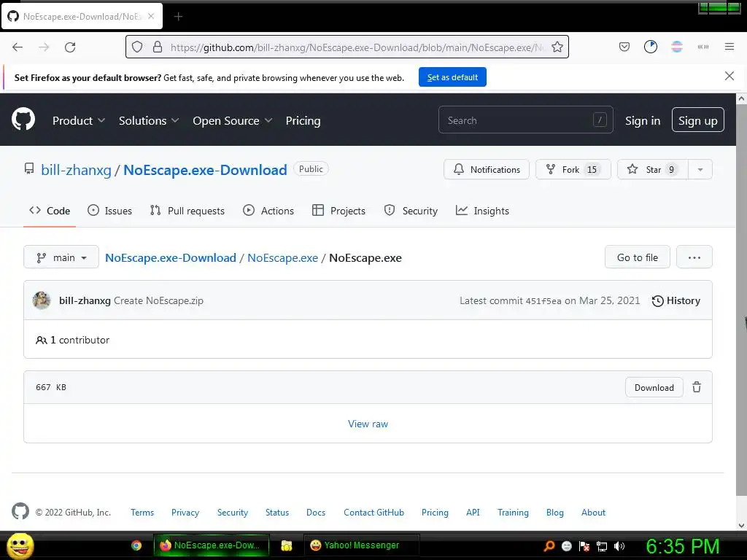The image size is (747, 560).
Task: View the file History
Action: click(676, 300)
